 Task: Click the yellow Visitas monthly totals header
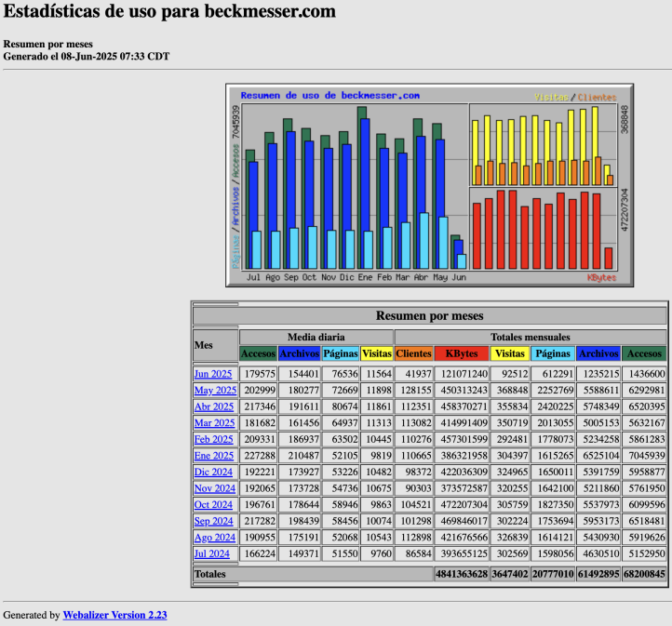coord(510,353)
